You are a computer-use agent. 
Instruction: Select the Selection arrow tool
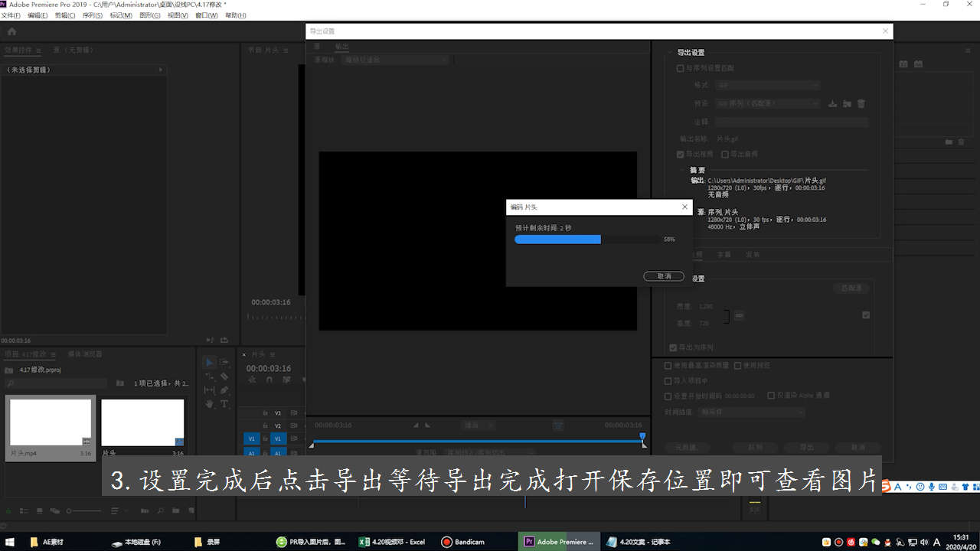(x=210, y=362)
